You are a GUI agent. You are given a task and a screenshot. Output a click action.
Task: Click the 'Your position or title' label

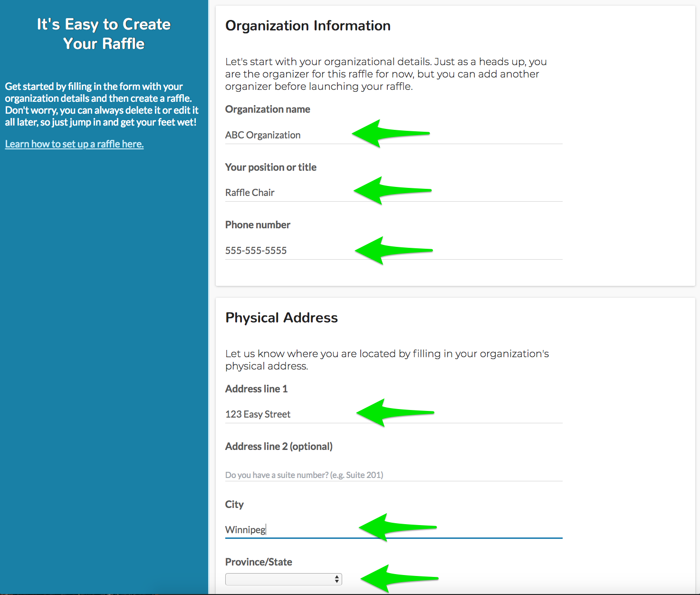click(270, 167)
